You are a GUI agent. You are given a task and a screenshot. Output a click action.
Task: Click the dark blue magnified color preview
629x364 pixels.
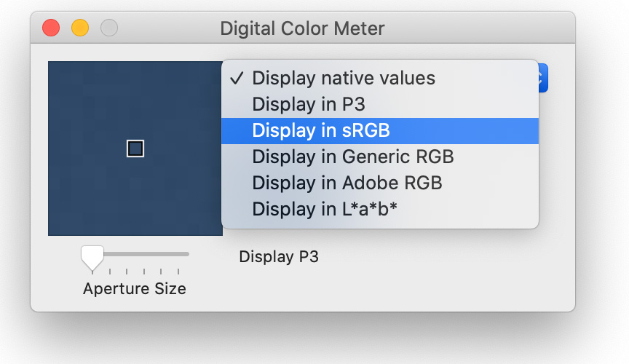point(135,149)
